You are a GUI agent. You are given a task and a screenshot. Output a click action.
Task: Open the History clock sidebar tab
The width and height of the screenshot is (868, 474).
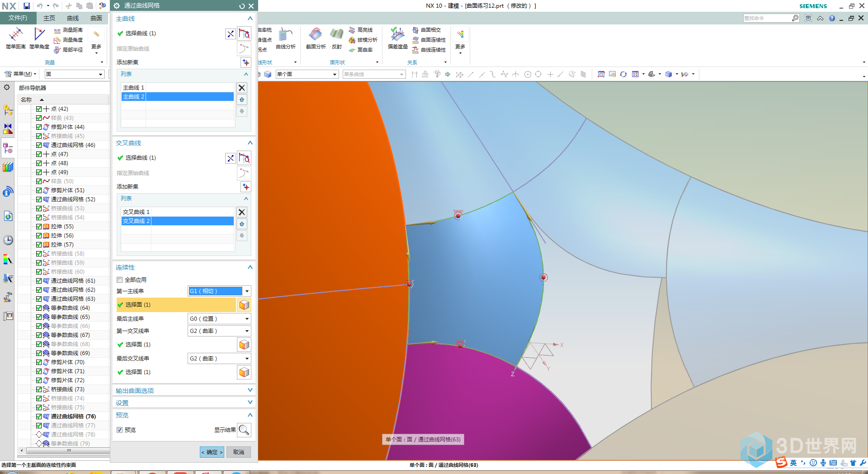coord(8,240)
